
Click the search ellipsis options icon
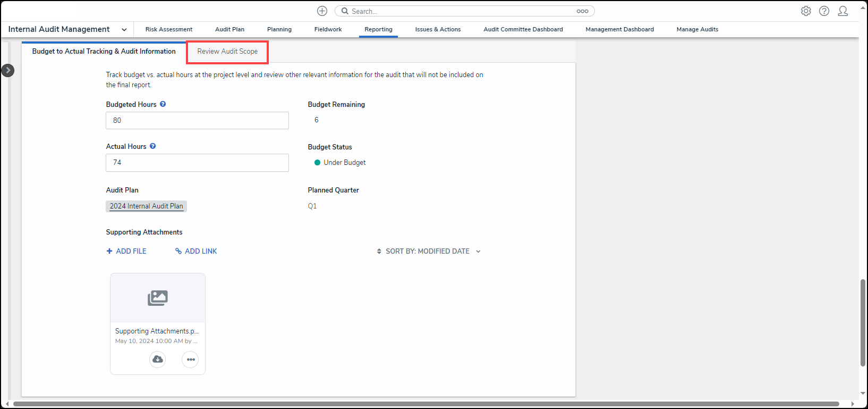[582, 11]
